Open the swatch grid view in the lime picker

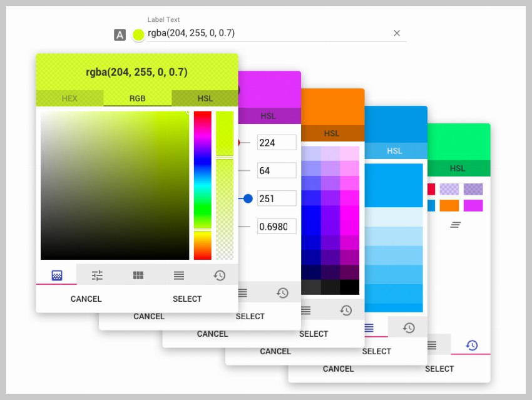[x=138, y=275]
